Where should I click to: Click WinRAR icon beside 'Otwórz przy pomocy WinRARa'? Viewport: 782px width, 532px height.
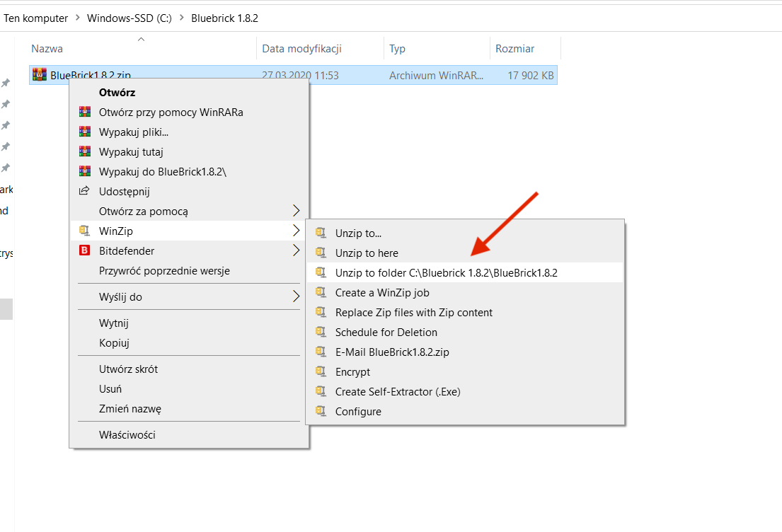coord(85,112)
